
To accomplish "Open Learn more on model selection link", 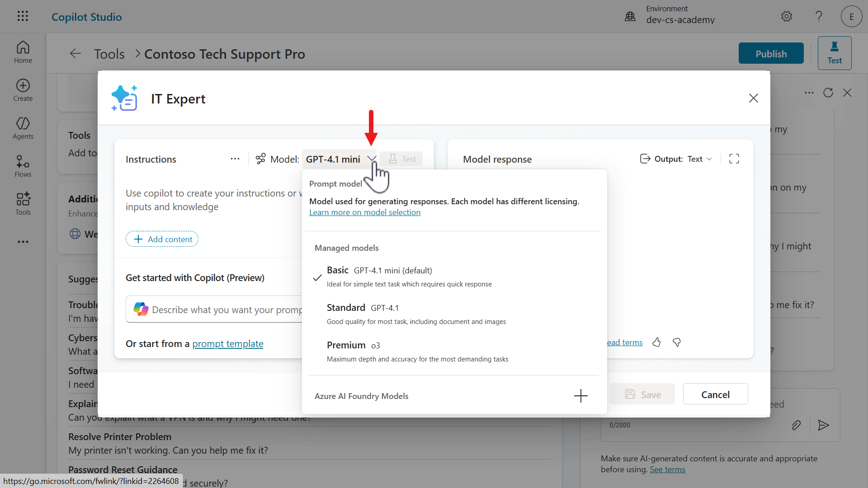I will 365,212.
